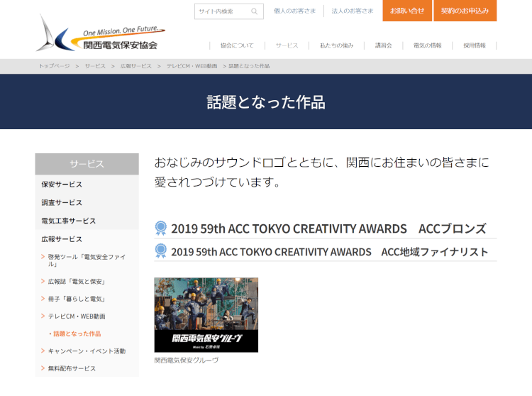Open 広報誌「電気と保安」 sidebar item
This screenshot has height=396, width=532.
tap(77, 281)
